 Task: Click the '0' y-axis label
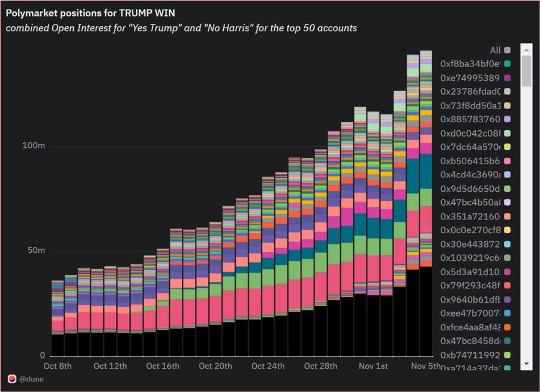pyautogui.click(x=43, y=355)
